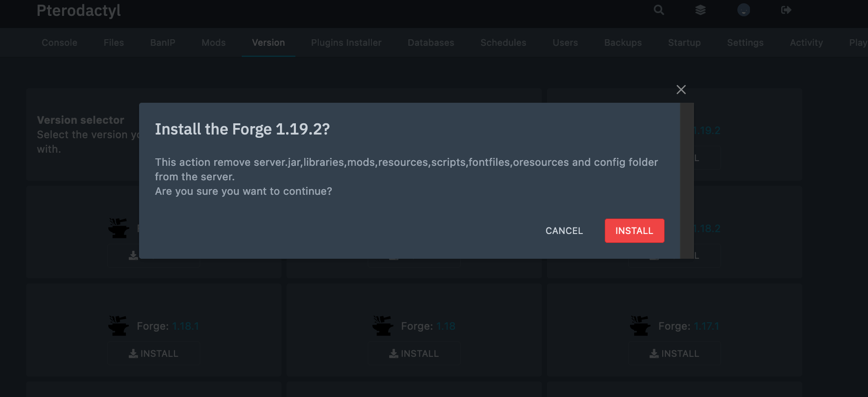Click the logout arrow icon

pos(786,10)
